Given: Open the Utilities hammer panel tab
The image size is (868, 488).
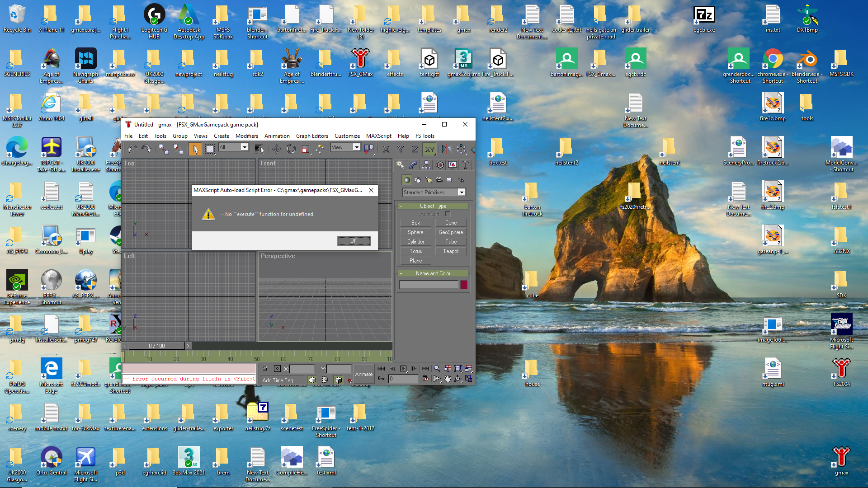Looking at the screenshot, I should point(465,165).
